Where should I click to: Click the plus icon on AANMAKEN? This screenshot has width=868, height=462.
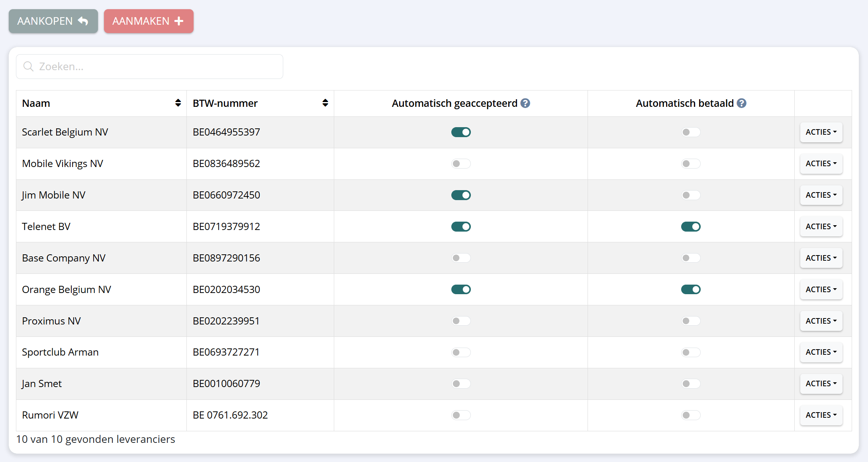[179, 21]
